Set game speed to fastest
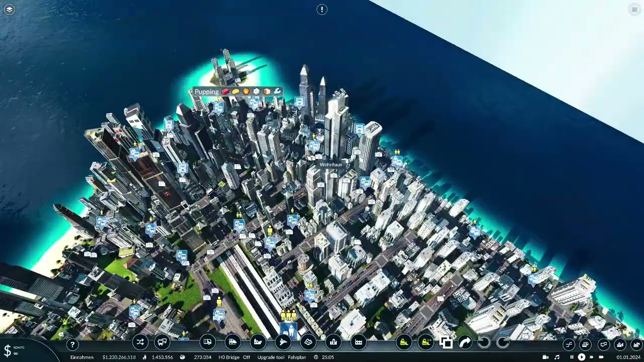Screen dimensions: 644x362 (x=601, y=357)
